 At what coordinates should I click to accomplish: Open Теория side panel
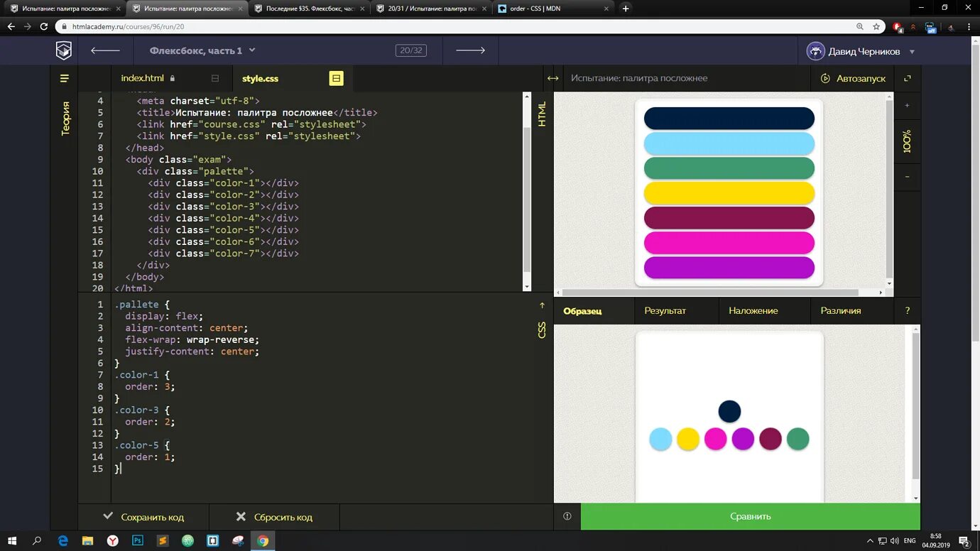point(65,118)
